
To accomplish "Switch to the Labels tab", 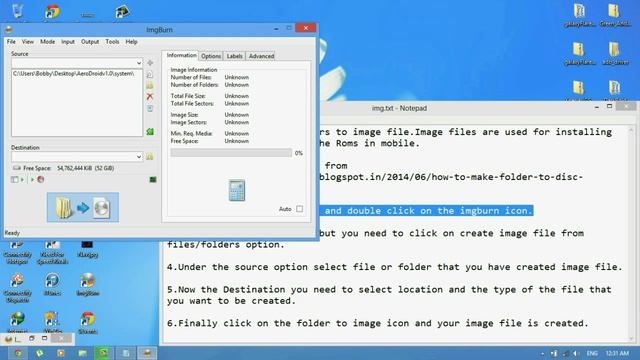I will [235, 56].
